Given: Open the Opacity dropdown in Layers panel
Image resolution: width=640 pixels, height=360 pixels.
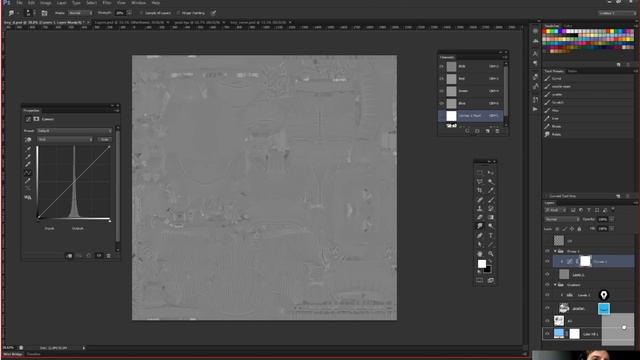Looking at the screenshot, I should [x=611, y=219].
